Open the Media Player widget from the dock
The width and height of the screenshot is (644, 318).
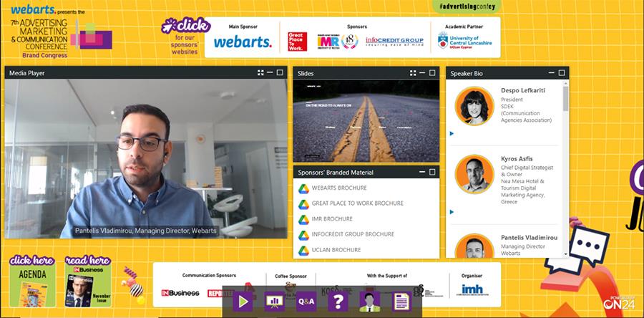(243, 302)
